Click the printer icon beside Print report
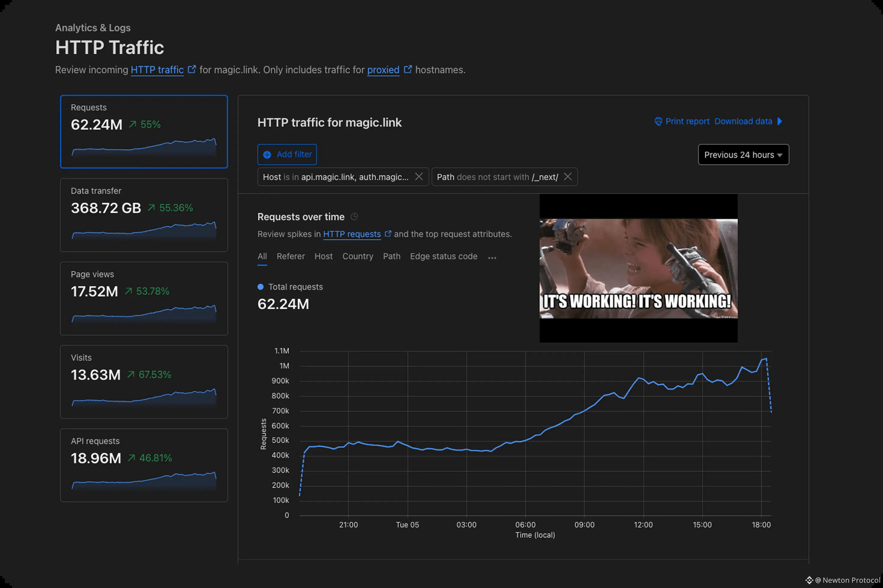The height and width of the screenshot is (588, 883). click(658, 121)
